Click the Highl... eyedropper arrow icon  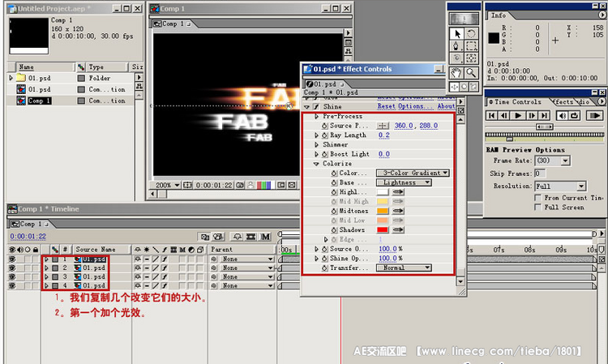[398, 192]
